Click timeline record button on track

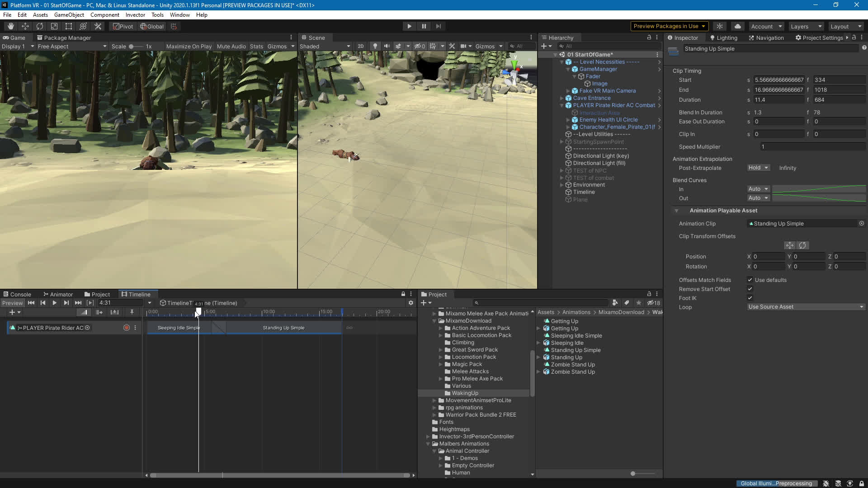127,328
